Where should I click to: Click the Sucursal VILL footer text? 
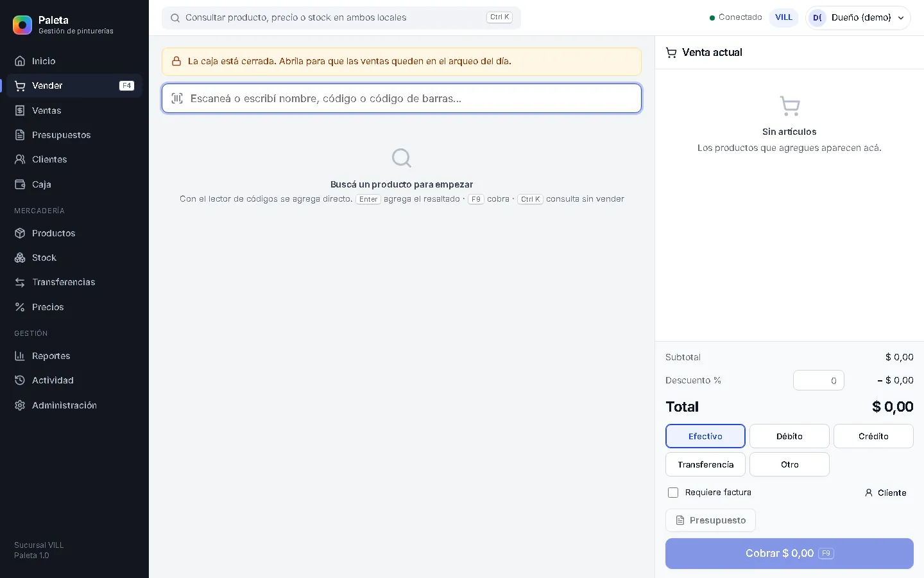(39, 545)
